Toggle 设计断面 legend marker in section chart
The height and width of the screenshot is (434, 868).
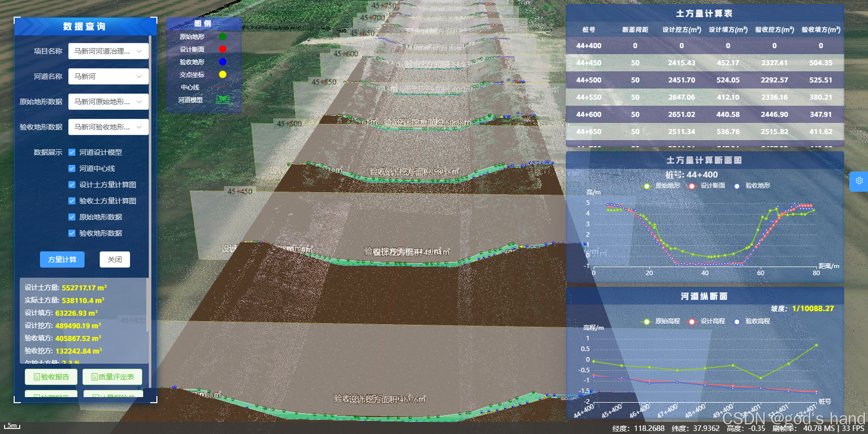tap(691, 186)
